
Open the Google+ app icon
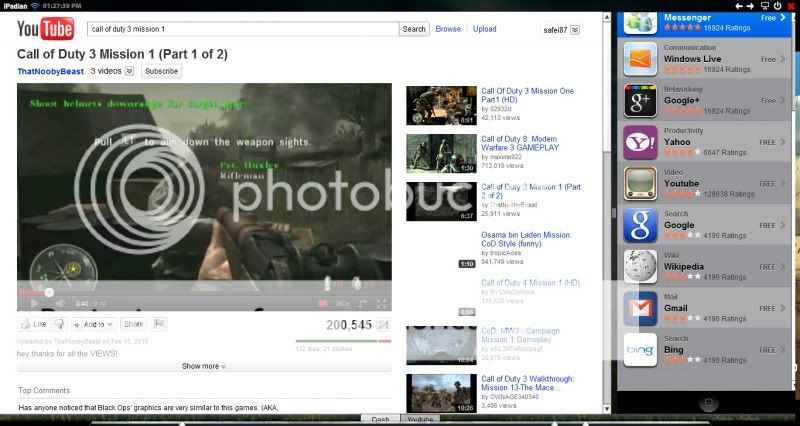(x=640, y=99)
